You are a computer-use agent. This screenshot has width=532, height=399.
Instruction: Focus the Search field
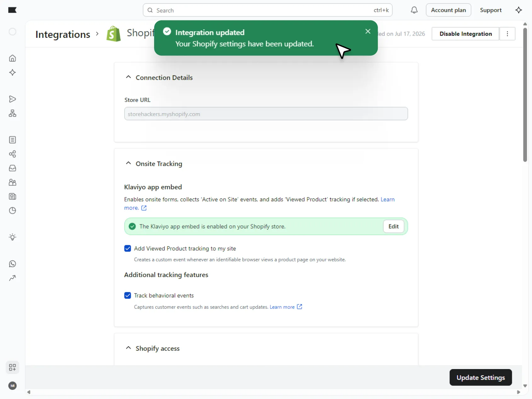268,10
